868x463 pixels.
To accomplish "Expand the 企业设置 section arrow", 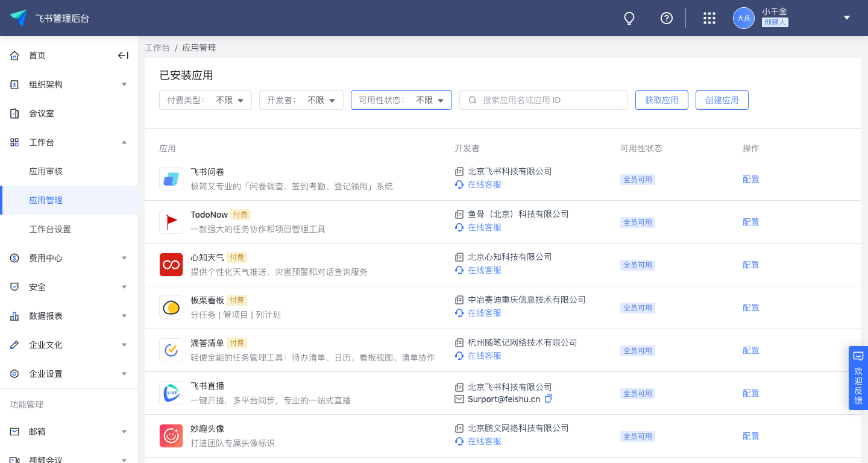I will (124, 374).
